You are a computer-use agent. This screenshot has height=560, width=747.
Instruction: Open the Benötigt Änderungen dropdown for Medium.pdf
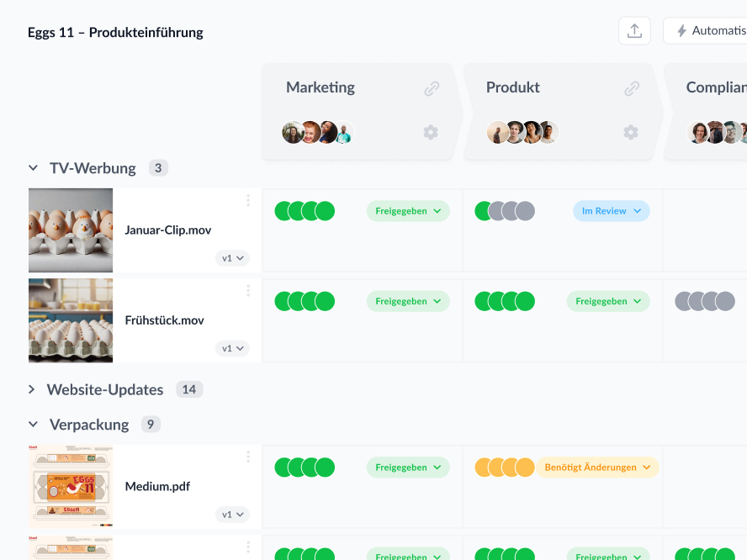(x=597, y=467)
